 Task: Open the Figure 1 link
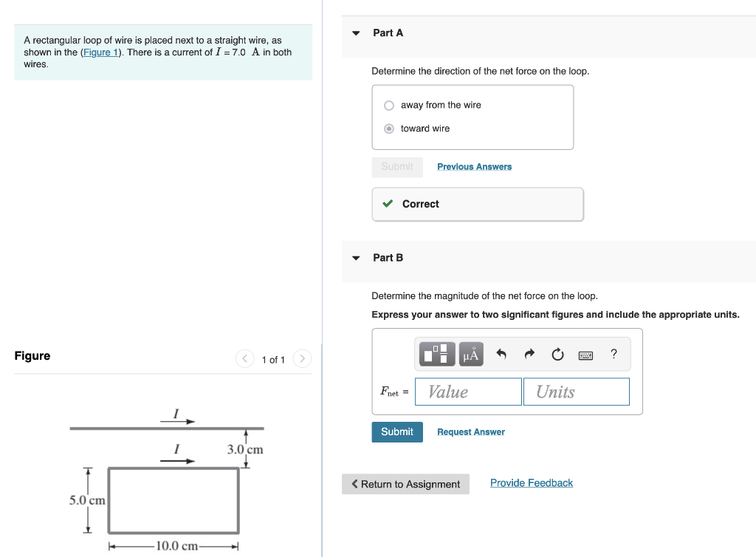pyautogui.click(x=100, y=52)
